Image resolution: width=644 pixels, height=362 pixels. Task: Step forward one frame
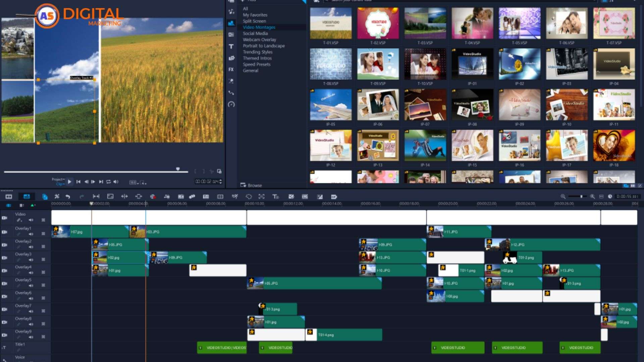[93, 182]
